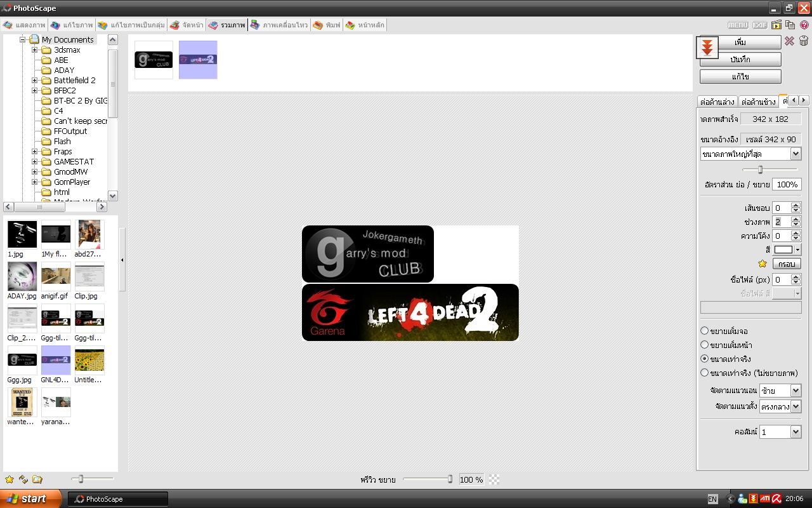Click the refresh icon below the thumbnail list

23,479
